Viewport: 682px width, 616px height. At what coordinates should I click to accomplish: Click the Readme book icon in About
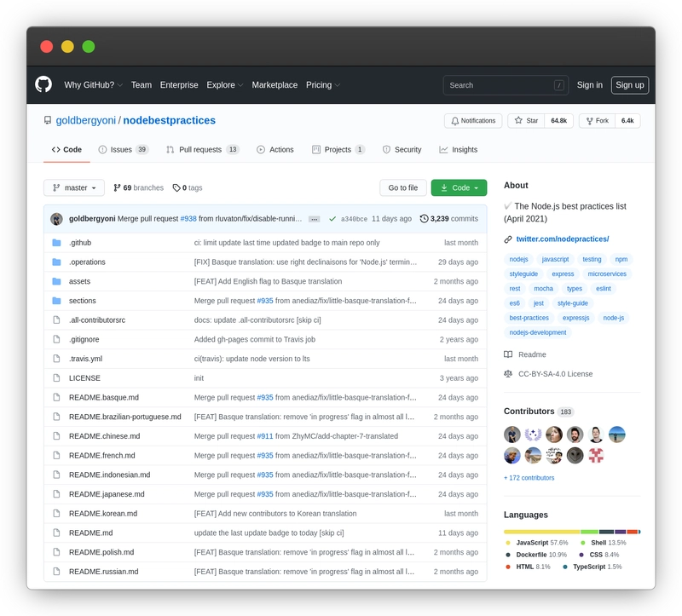(508, 354)
